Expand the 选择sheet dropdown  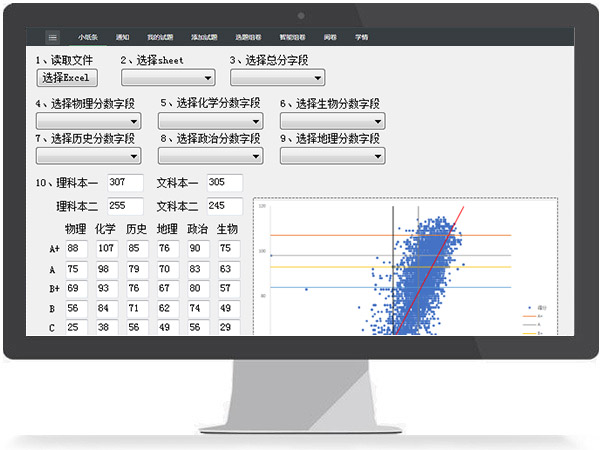[168, 78]
